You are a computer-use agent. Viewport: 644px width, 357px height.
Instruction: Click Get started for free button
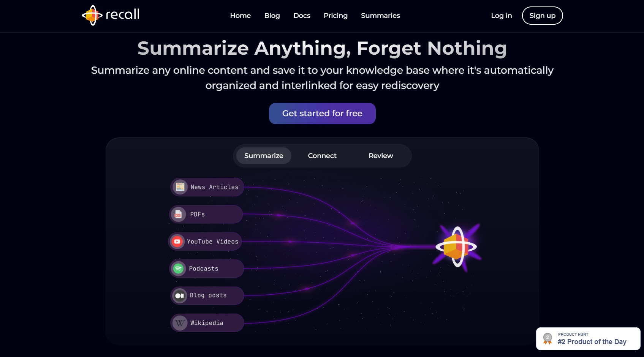[322, 114]
